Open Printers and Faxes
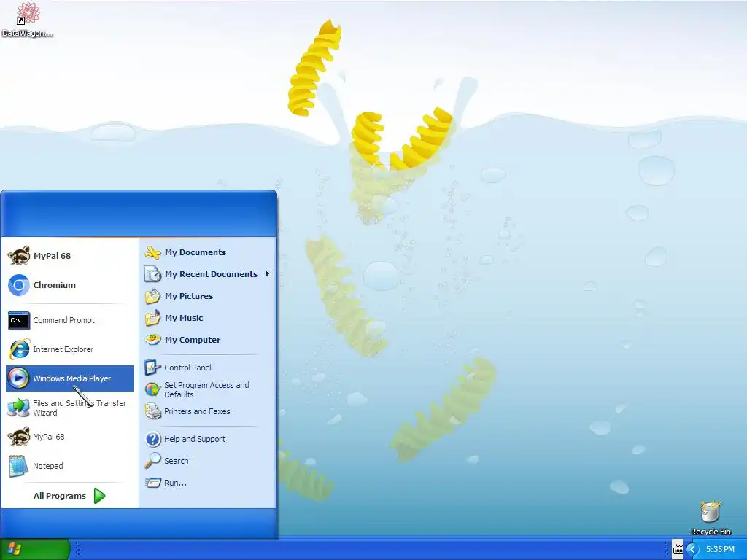The width and height of the screenshot is (747, 560). (207, 411)
